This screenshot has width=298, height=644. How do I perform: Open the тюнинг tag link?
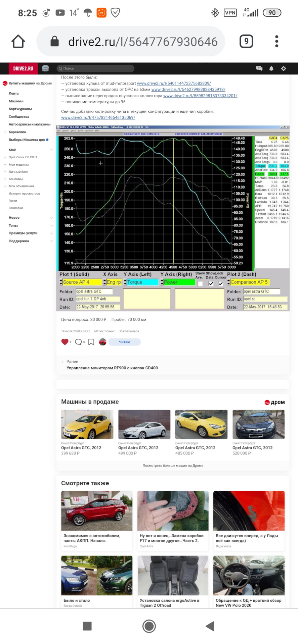pos(109,331)
